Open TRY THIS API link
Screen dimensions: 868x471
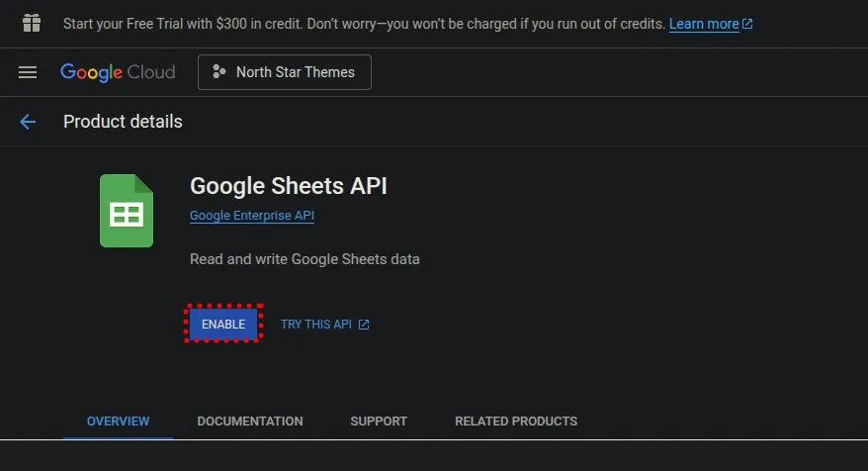click(x=325, y=325)
